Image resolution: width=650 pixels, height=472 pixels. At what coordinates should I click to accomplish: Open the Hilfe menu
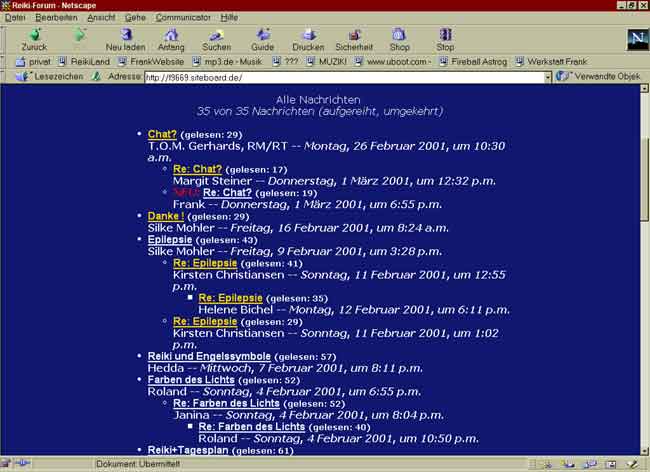pyautogui.click(x=229, y=17)
